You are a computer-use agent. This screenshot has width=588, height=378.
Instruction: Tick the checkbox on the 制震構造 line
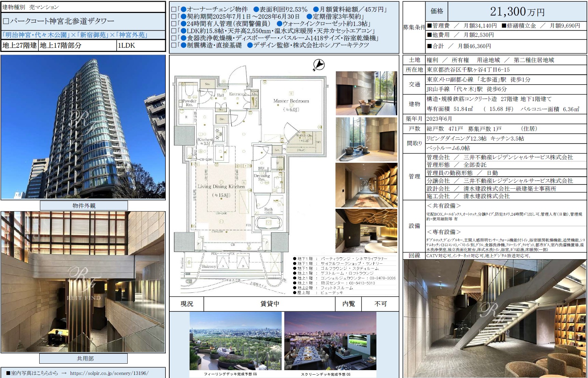point(173,45)
